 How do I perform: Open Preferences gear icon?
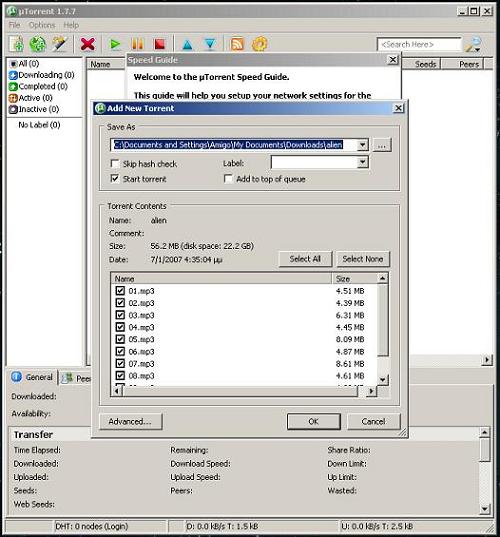point(259,44)
